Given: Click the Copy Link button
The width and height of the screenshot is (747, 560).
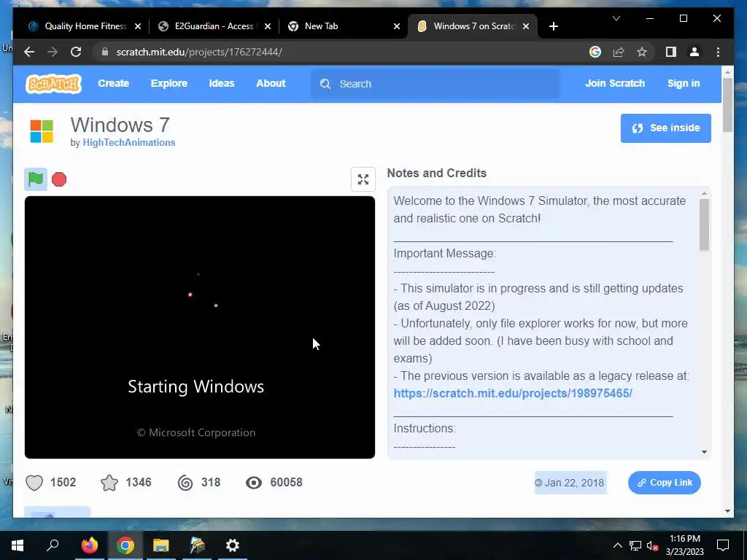Looking at the screenshot, I should point(664,483).
